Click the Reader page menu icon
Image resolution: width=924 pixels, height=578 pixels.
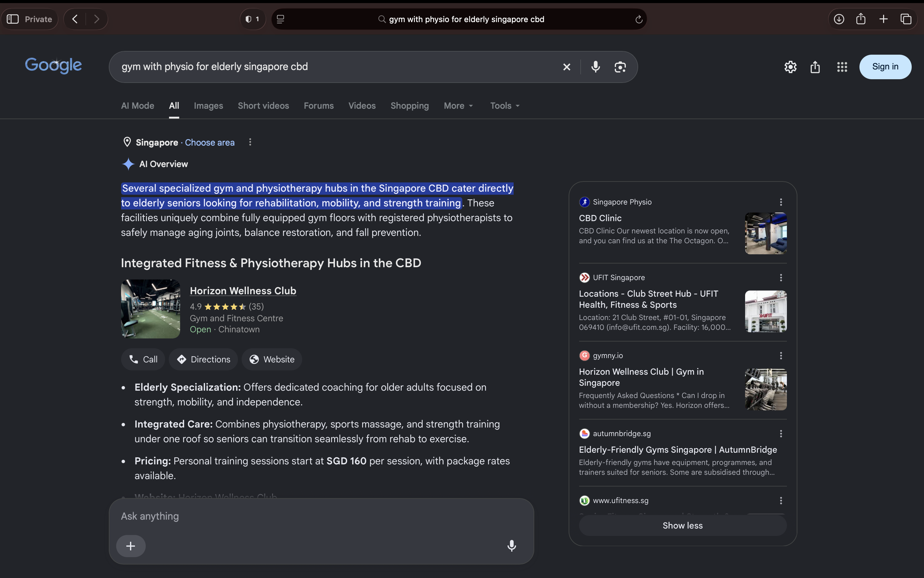point(280,19)
